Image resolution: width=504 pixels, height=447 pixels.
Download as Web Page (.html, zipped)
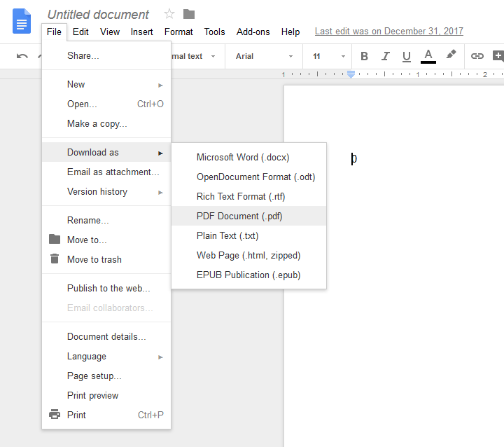point(248,255)
